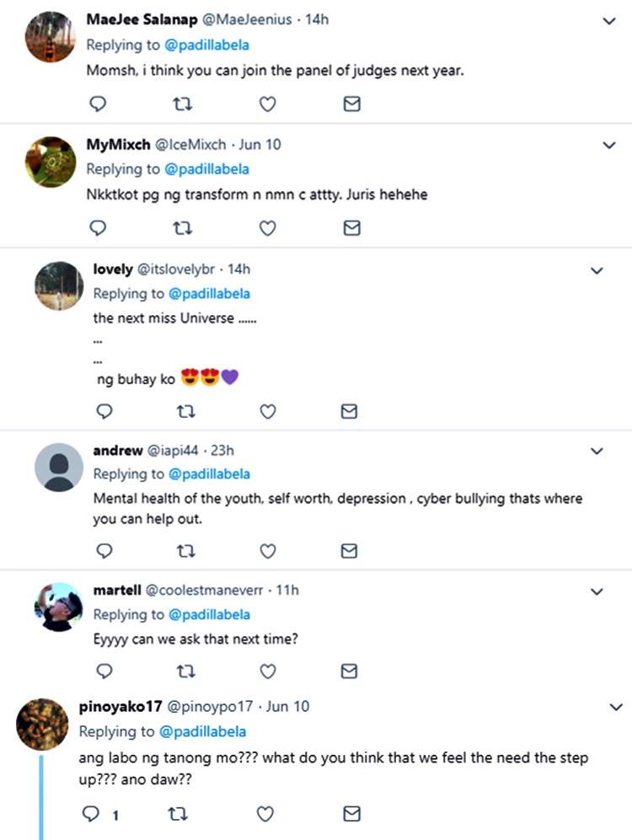
Task: Open @padillabela link in MaeJee's reply
Action: [x=206, y=45]
